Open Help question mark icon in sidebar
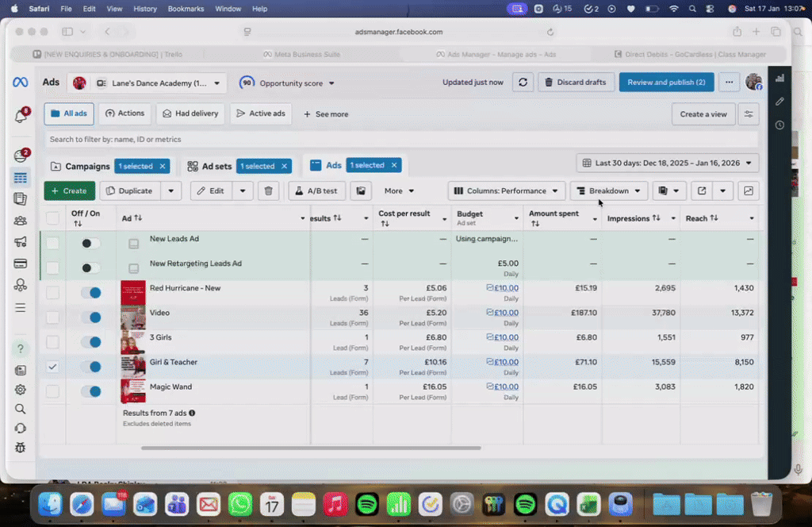This screenshot has height=527, width=812. tap(20, 348)
